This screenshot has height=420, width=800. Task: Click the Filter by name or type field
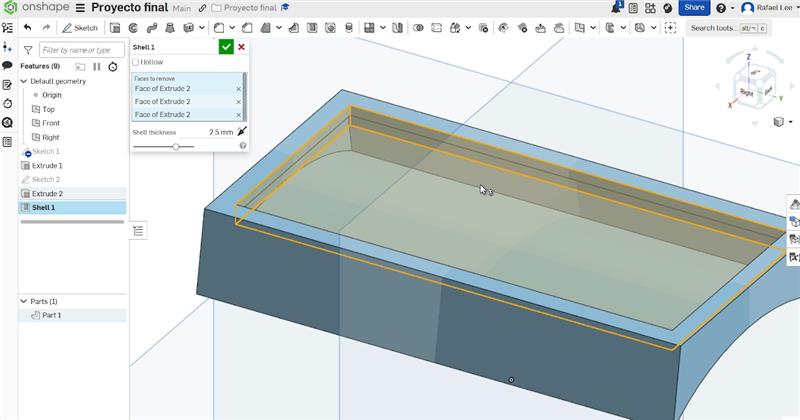82,50
